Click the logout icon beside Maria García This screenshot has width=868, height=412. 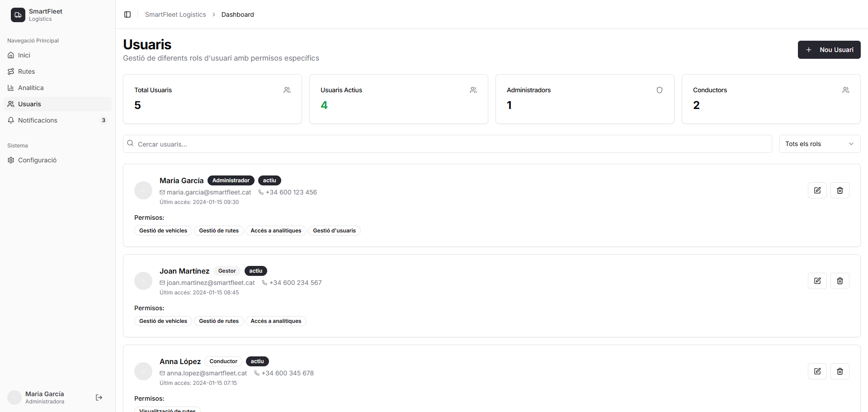click(x=99, y=398)
